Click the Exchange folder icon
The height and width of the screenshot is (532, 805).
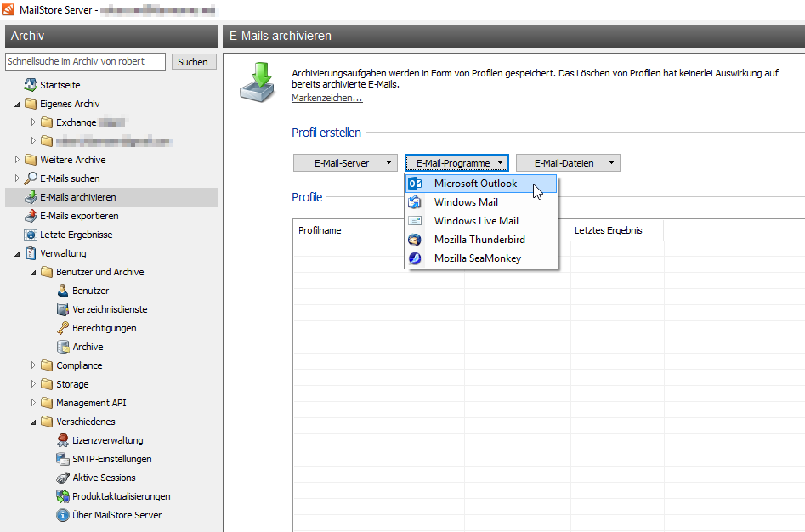[x=47, y=122]
